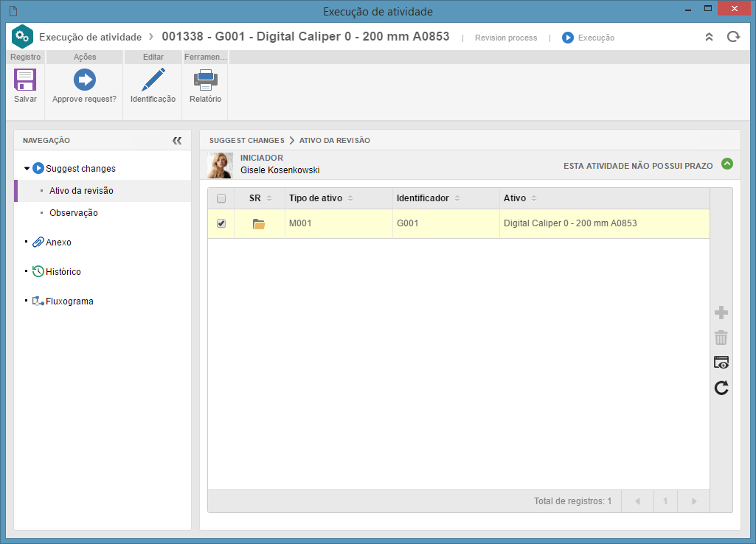Open the Identificação pencil tool
The image size is (756, 544).
(153, 80)
